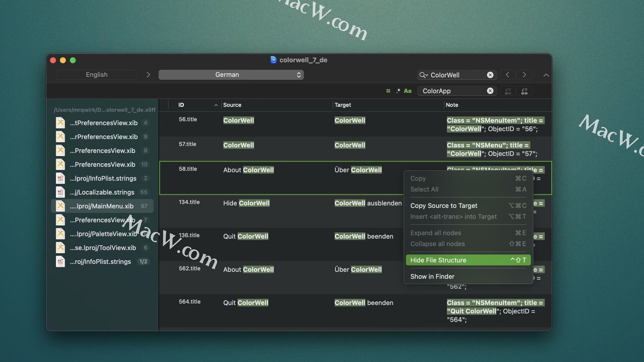
Task: Choose Expand all nodes menu item
Action: (x=468, y=233)
